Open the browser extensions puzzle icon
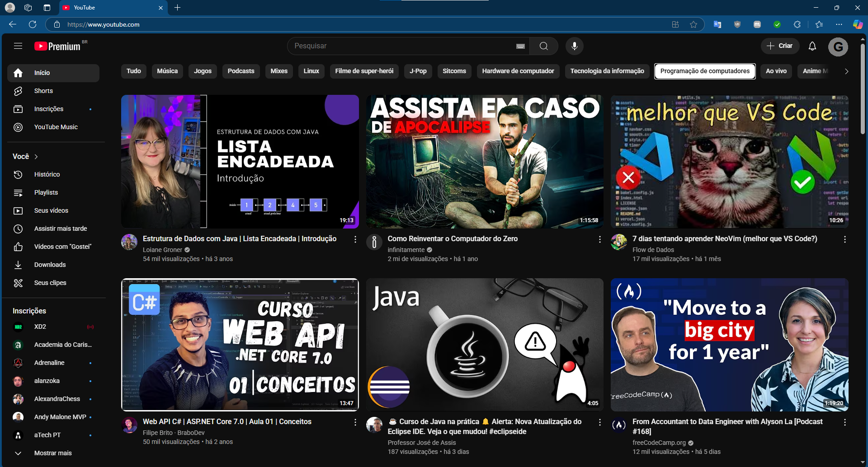Image resolution: width=868 pixels, height=467 pixels. click(x=797, y=24)
